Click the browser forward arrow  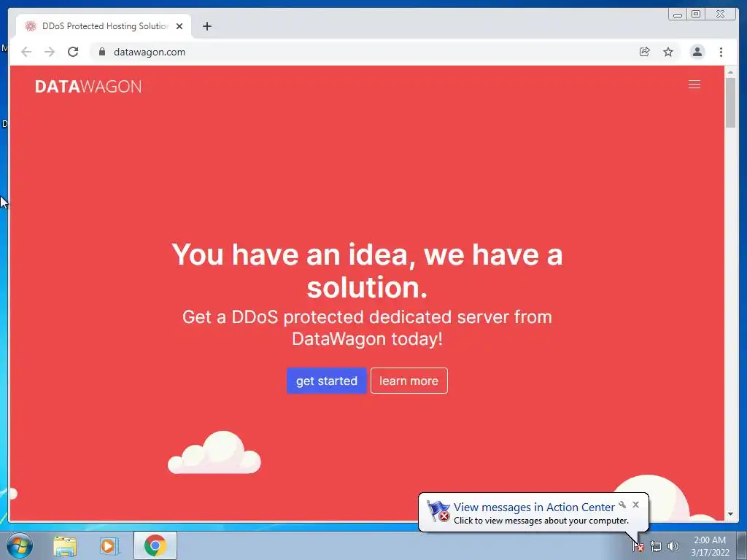(50, 52)
